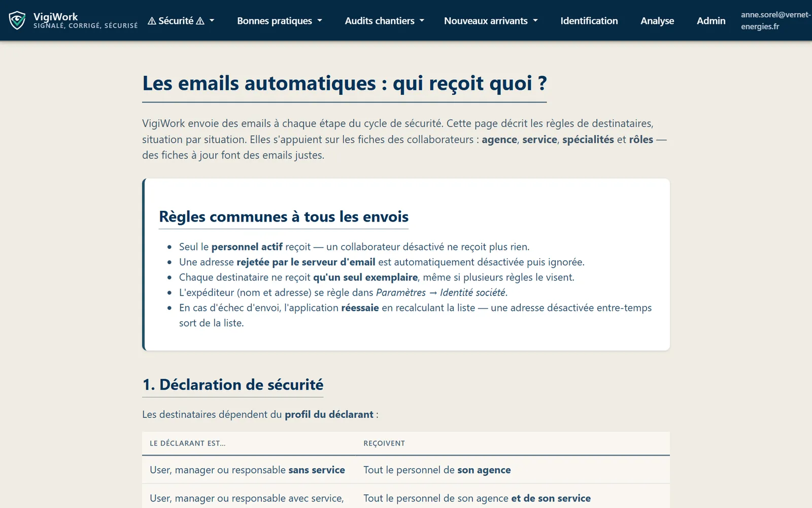Click the italic text Paramètres → Identité société
Screen dimensions: 812x508
[441, 293]
